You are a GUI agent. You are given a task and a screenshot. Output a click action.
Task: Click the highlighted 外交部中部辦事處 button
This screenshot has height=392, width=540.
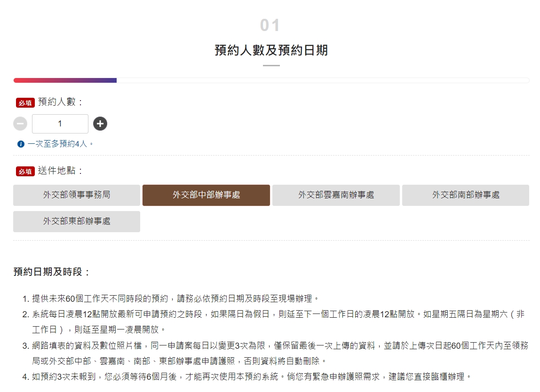[206, 195]
